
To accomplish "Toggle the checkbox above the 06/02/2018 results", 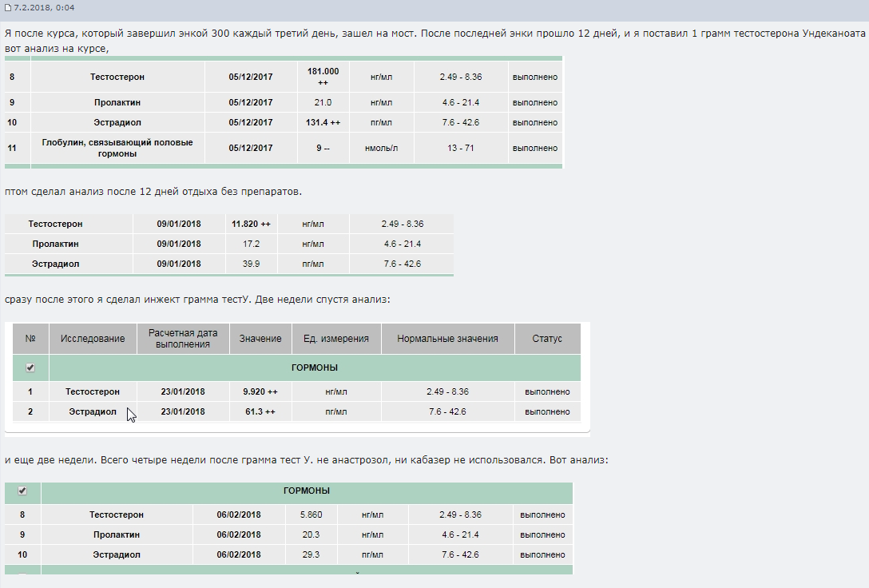I will point(22,491).
